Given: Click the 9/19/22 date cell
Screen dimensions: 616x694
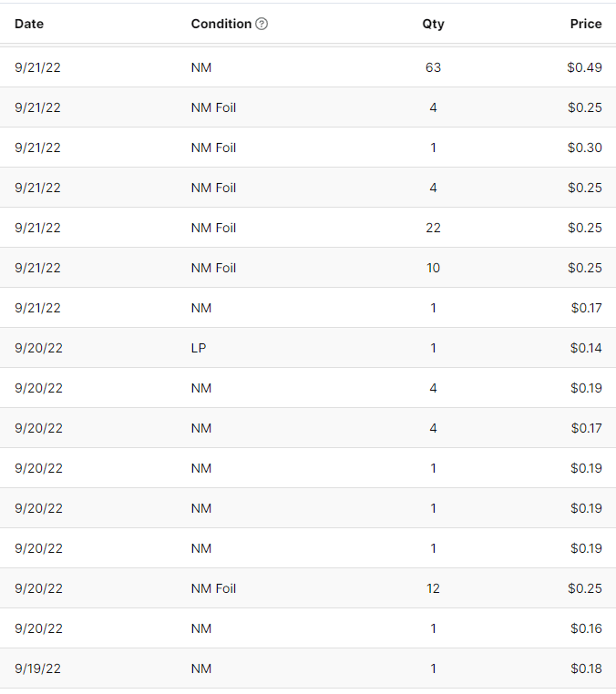Looking at the screenshot, I should click(x=38, y=668).
